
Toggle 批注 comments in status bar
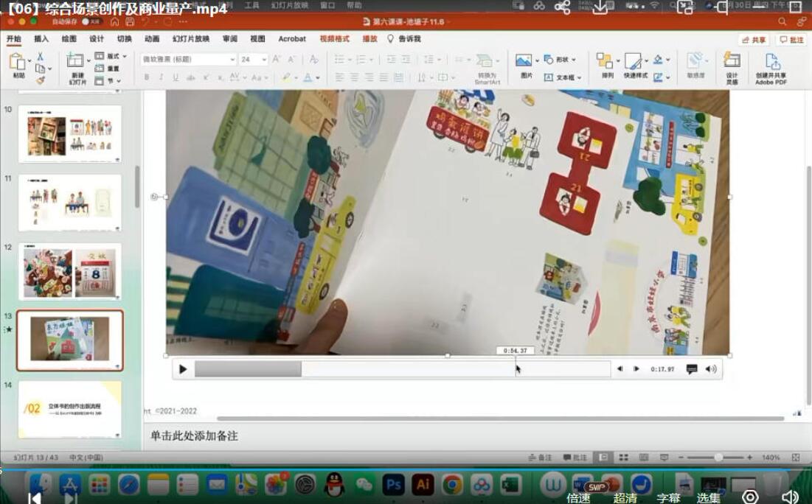click(575, 458)
